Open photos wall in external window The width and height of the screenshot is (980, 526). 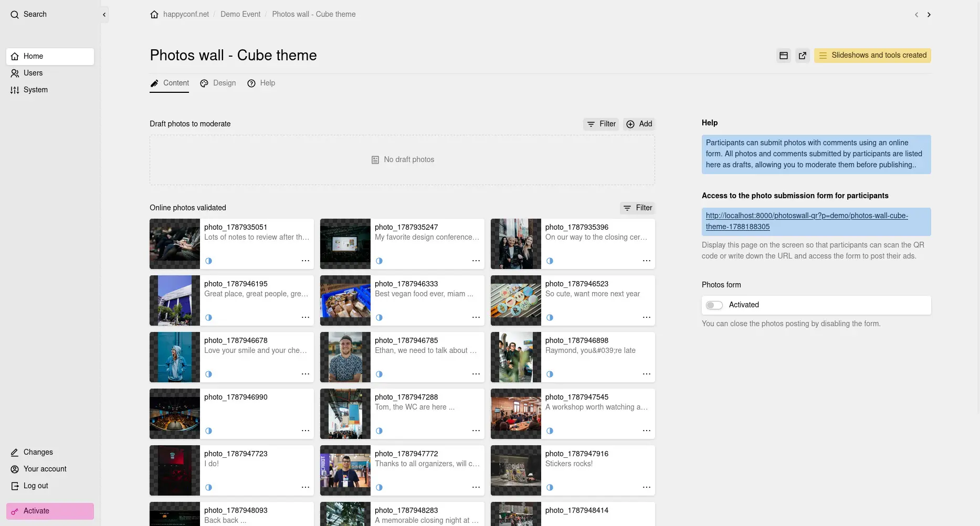click(803, 56)
